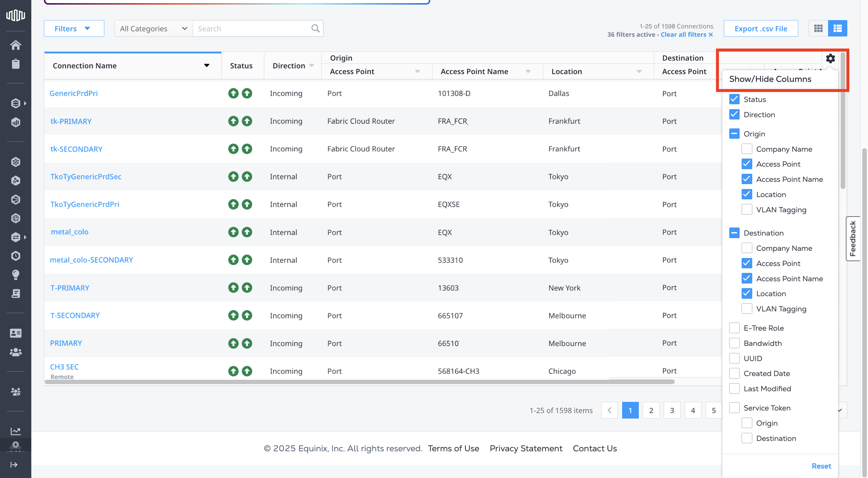Open the analytics chart icon in sidebar
Screen dimensions: 868x478
point(16,431)
